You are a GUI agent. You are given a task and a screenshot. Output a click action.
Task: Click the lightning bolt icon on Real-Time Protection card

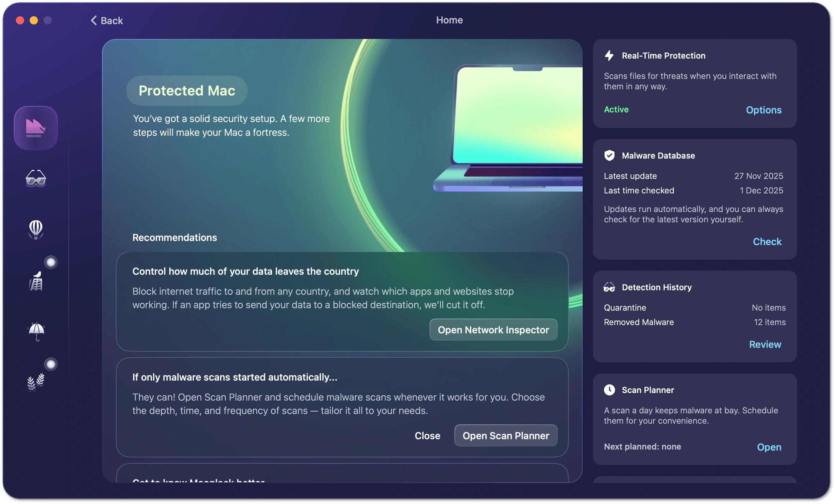tap(609, 56)
